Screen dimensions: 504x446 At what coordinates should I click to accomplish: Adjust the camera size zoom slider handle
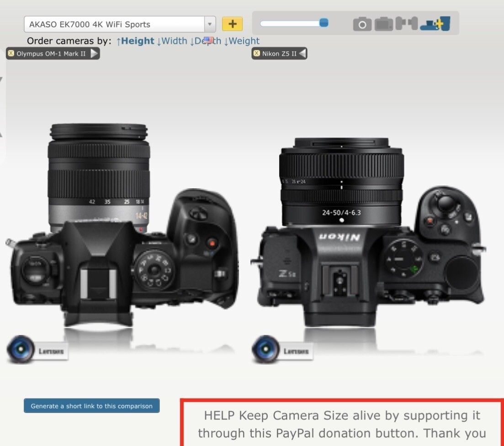pos(324,23)
